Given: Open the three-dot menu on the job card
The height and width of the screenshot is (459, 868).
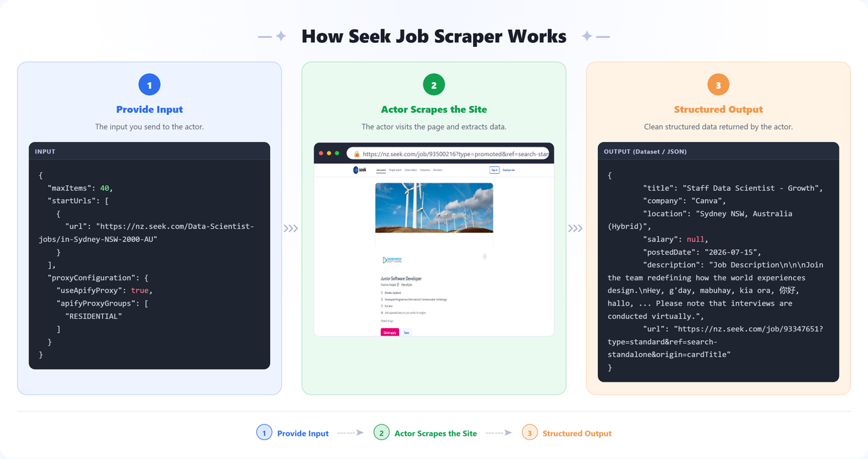Looking at the screenshot, I should tap(485, 256).
